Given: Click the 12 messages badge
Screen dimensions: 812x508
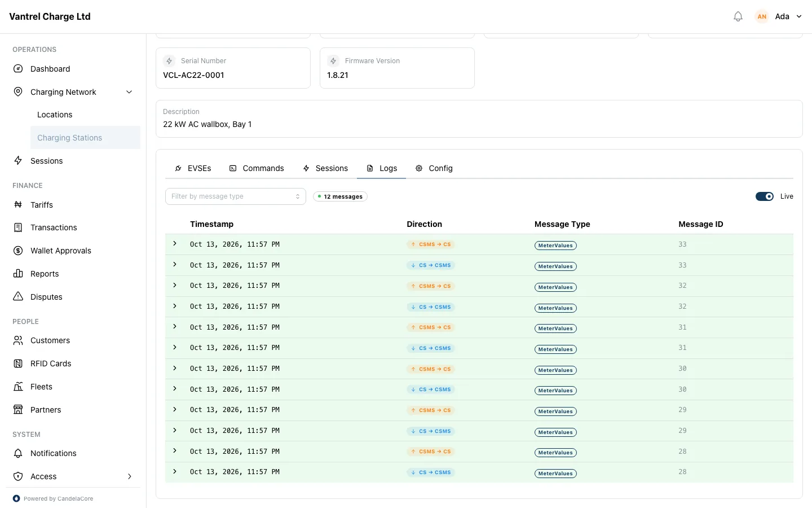Looking at the screenshot, I should pyautogui.click(x=340, y=196).
